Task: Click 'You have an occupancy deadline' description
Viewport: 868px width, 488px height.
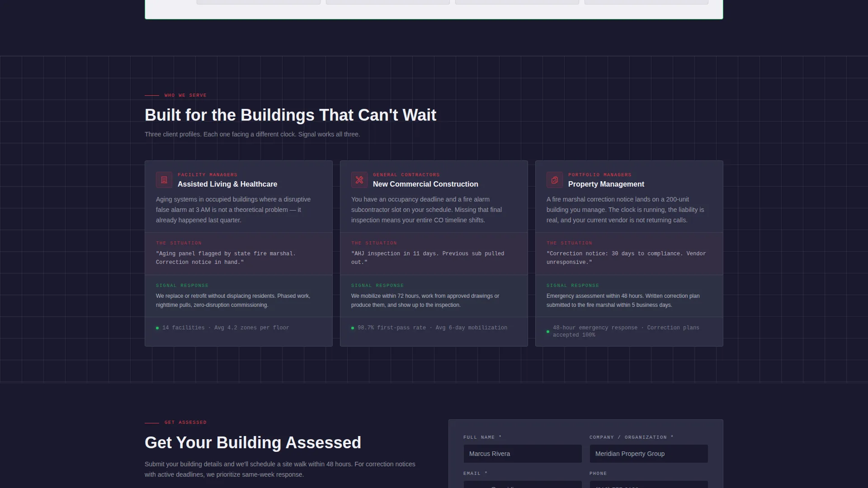Action: click(x=426, y=210)
